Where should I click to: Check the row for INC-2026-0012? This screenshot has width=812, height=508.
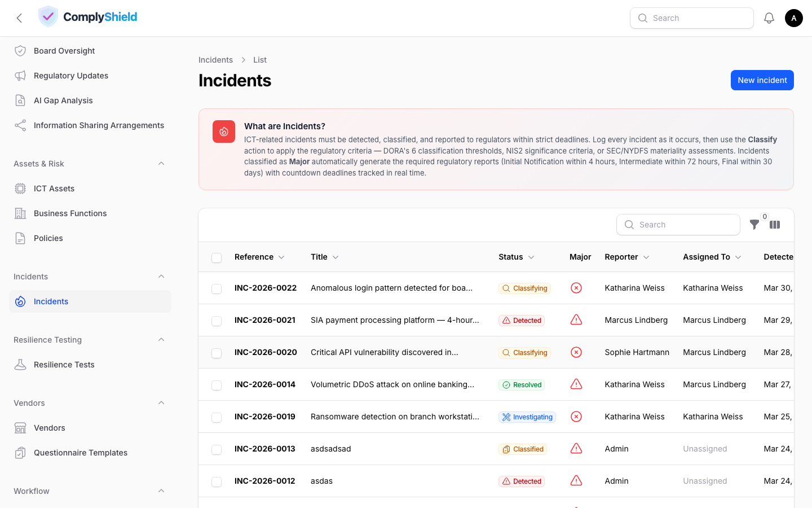point(217,482)
